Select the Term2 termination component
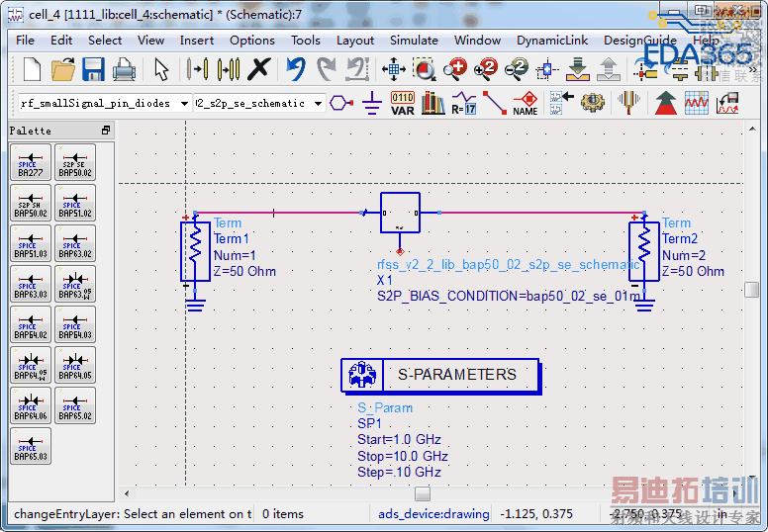 pos(643,251)
